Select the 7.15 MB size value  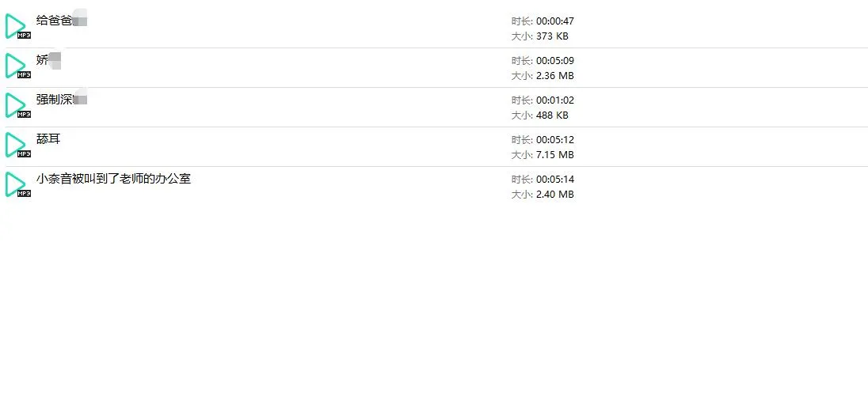click(554, 155)
